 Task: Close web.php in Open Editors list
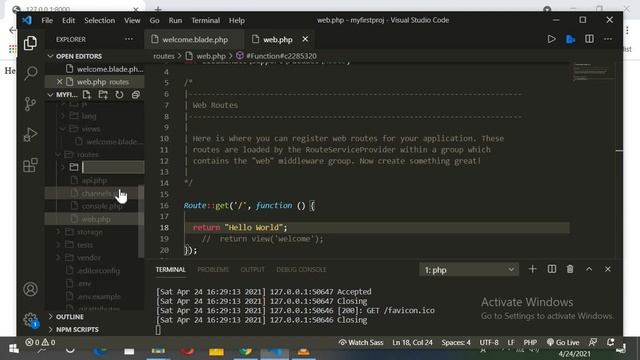60,82
